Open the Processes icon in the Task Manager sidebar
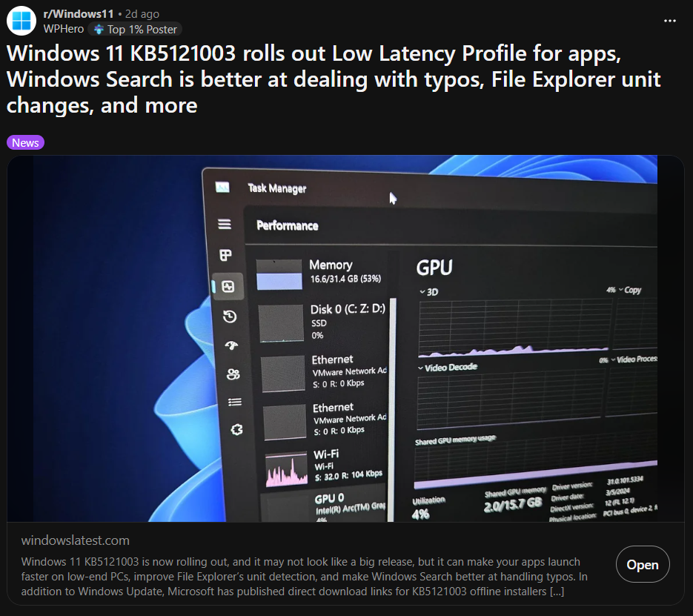Screen dimensions: 693x616 click(x=226, y=255)
